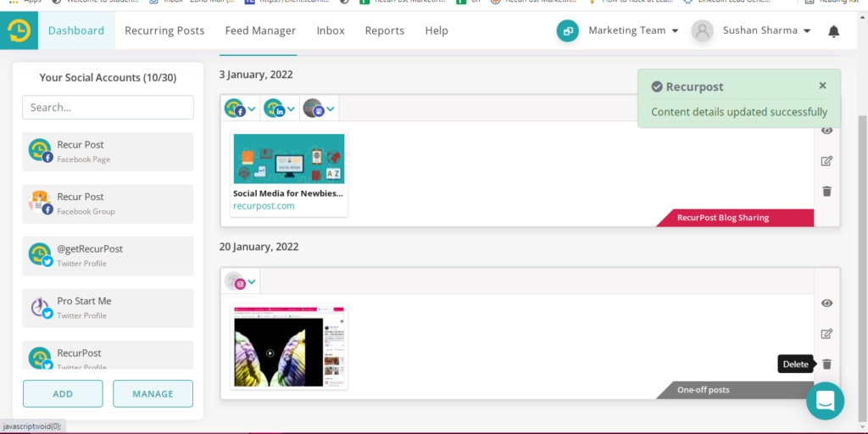
Task: Select Recur Post Facebook Group account
Action: point(108,203)
